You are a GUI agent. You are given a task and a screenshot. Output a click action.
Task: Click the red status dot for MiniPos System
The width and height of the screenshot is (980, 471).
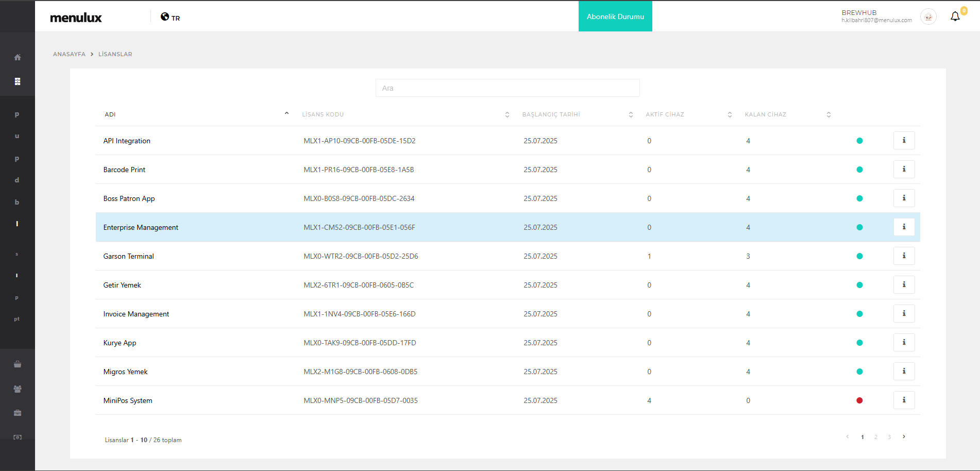click(x=859, y=400)
